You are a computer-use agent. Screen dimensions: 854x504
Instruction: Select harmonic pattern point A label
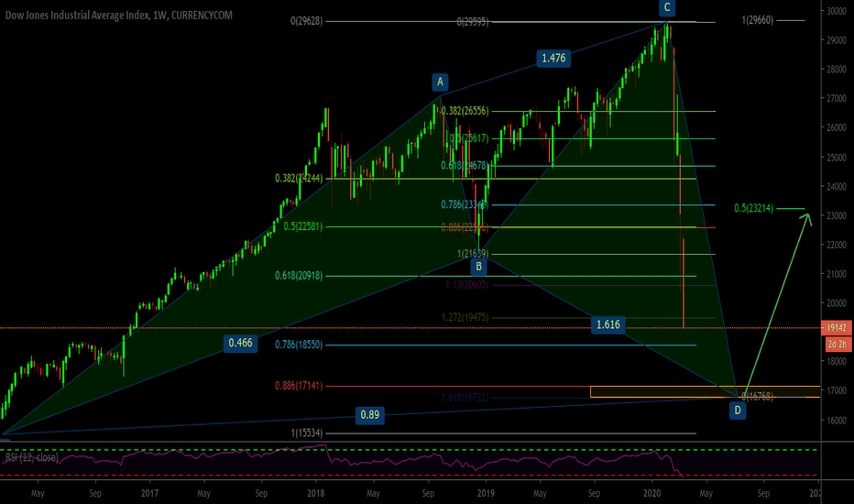[440, 82]
